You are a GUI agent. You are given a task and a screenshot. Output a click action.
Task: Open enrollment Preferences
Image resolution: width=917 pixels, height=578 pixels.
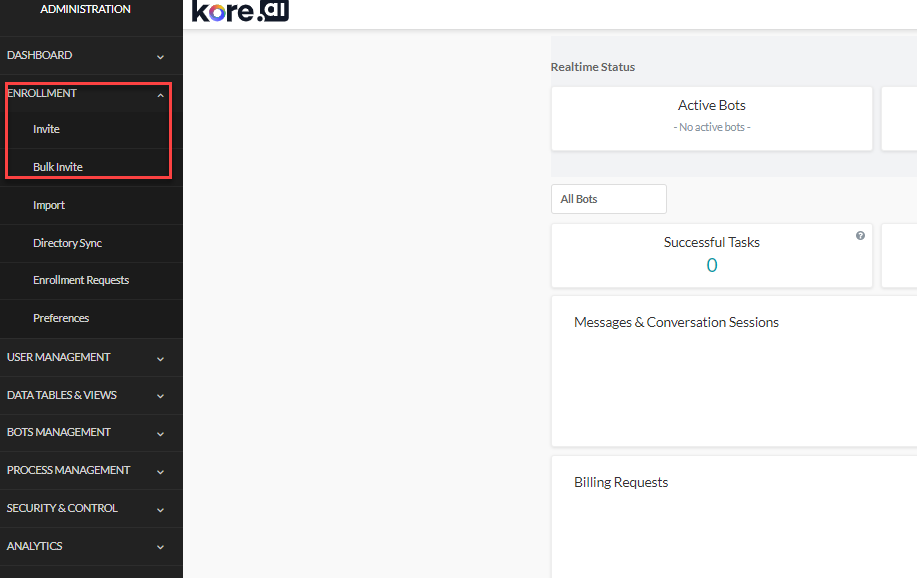click(61, 318)
